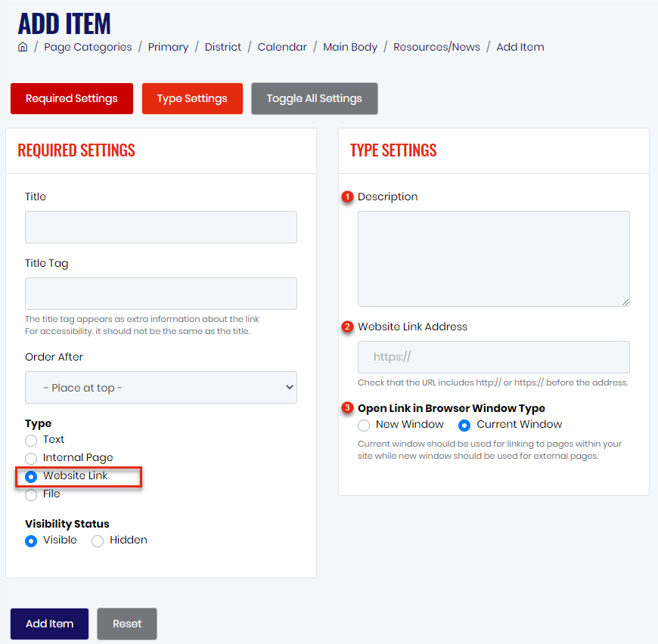Navigate to Calendar breadcrumb link
658x644 pixels.
click(x=282, y=47)
